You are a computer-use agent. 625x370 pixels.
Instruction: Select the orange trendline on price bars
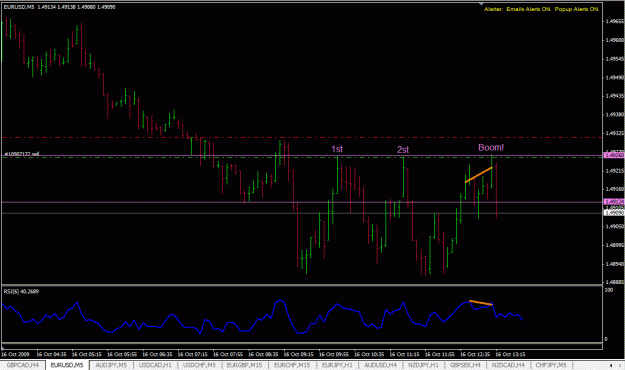479,175
